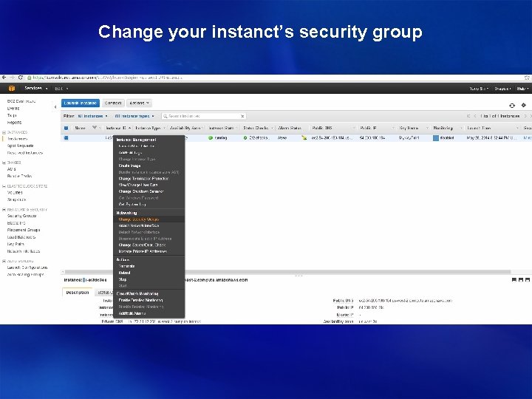Reload the page with the browser refresh icon

point(21,78)
